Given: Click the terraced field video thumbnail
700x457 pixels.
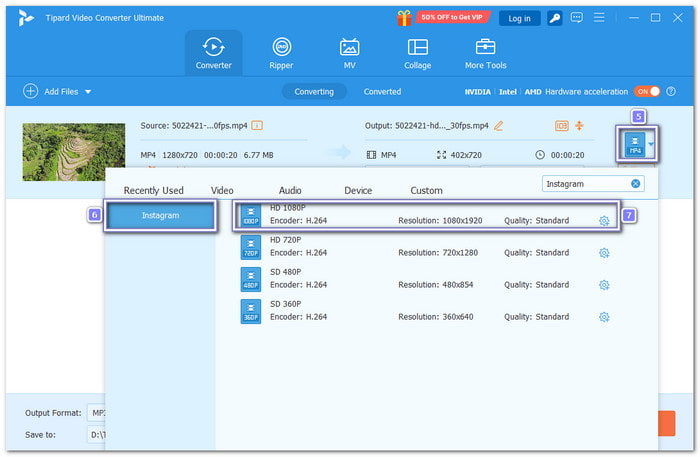Looking at the screenshot, I should click(66, 151).
